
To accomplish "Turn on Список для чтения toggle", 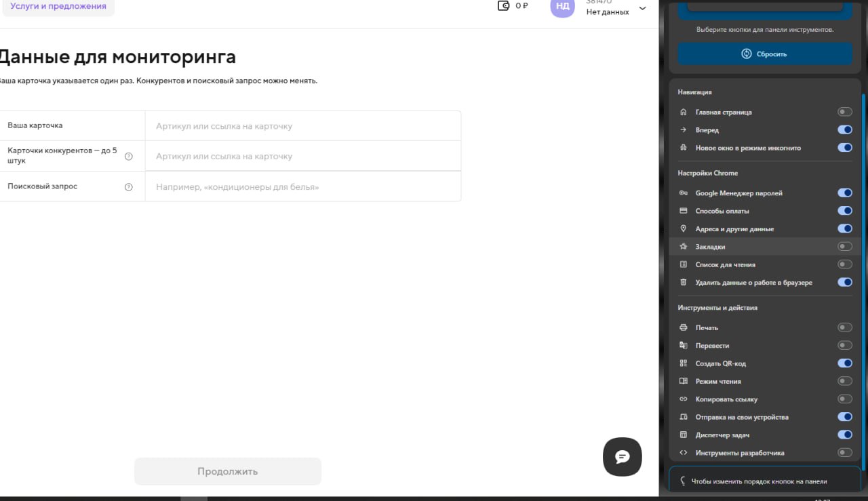I will coord(845,264).
